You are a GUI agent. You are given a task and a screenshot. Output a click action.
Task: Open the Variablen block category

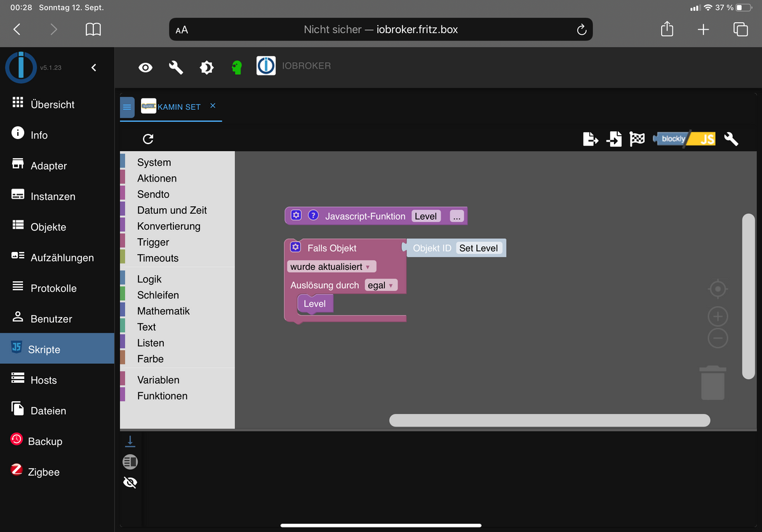[177, 380]
